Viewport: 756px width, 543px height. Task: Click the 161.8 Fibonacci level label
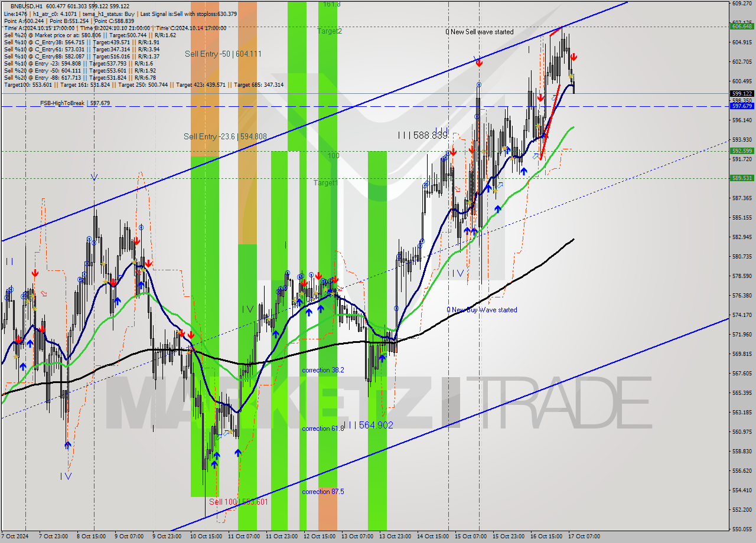(x=331, y=4)
